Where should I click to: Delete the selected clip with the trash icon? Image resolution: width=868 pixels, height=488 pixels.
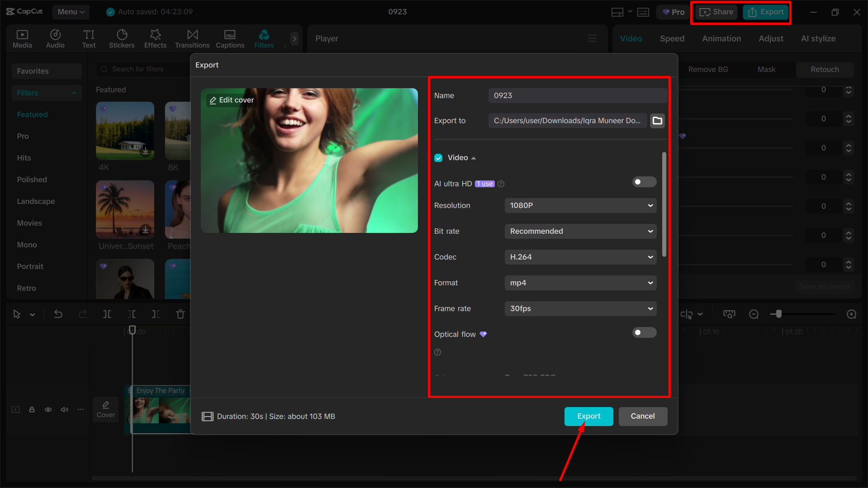pyautogui.click(x=180, y=313)
